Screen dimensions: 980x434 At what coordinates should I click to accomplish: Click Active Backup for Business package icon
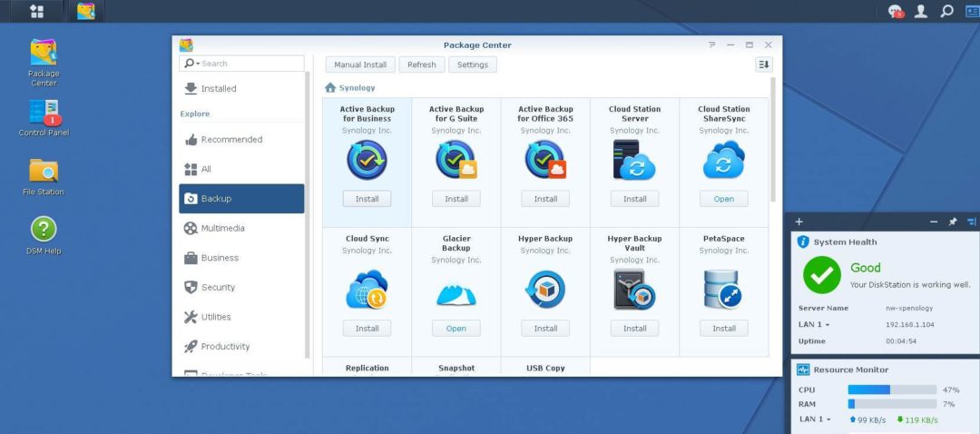(x=367, y=160)
